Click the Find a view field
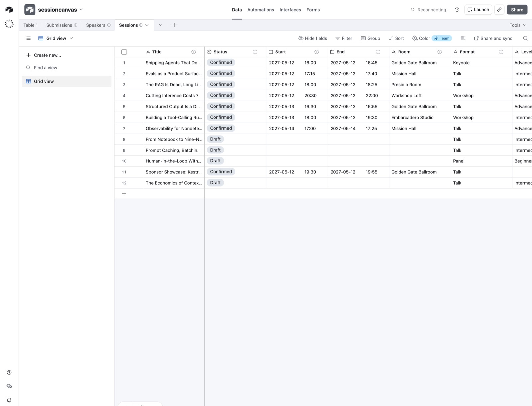This screenshot has height=406, width=532. tap(66, 68)
